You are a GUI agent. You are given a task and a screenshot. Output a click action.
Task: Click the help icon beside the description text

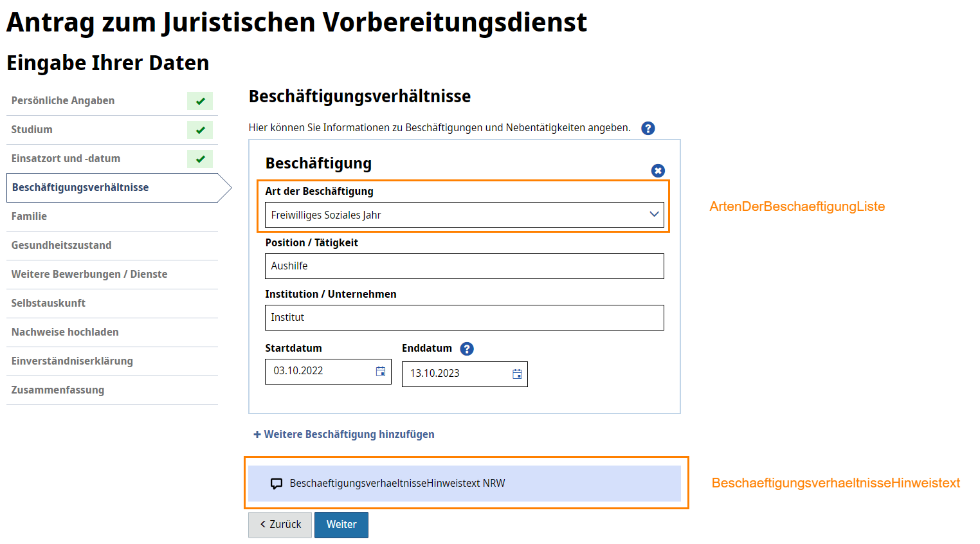click(648, 128)
